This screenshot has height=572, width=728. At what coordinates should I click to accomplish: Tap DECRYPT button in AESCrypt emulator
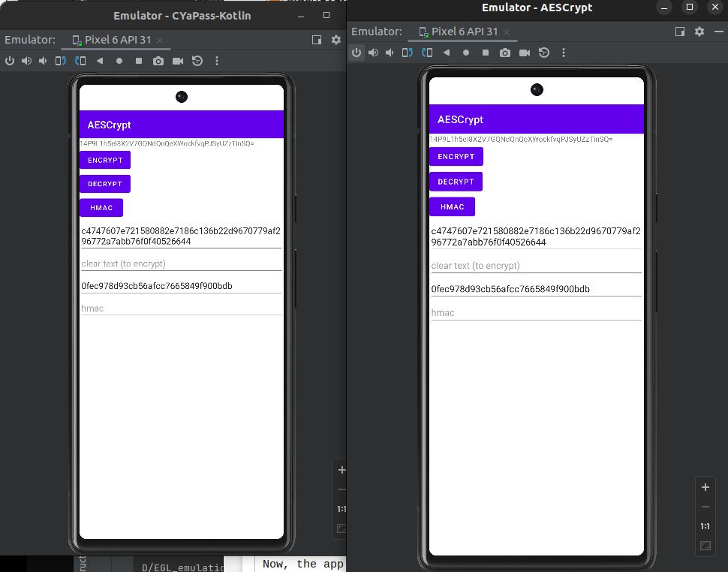point(456,182)
